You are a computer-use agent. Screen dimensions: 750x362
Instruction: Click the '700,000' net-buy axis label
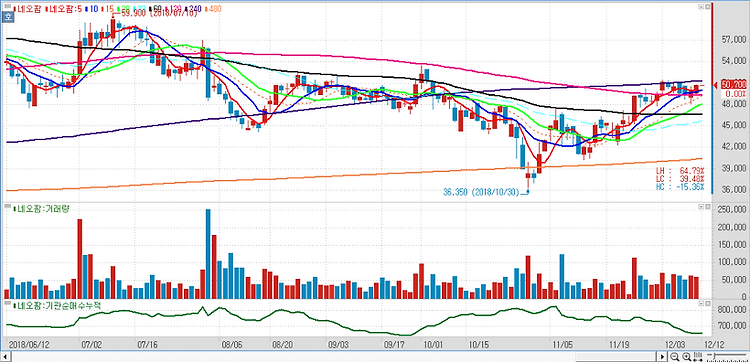coord(732,327)
